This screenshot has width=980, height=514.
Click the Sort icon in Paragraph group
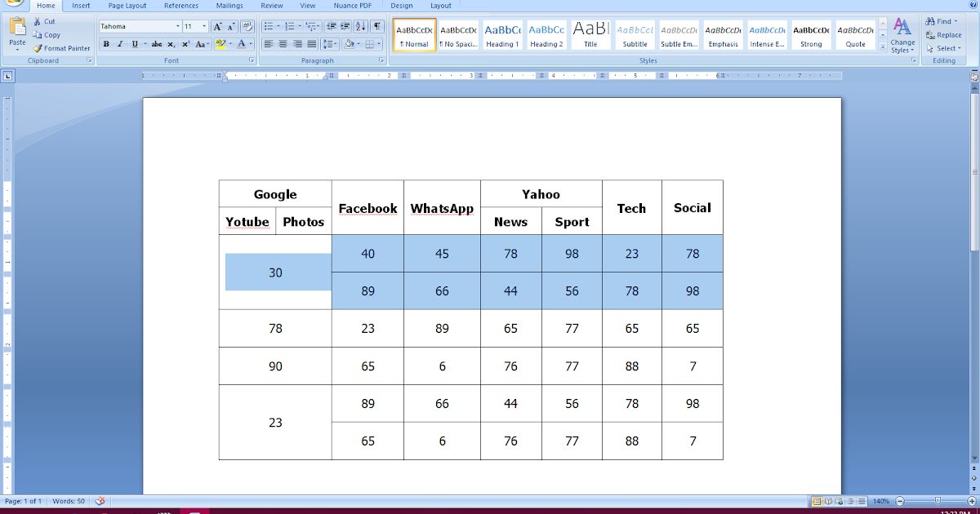pos(362,27)
